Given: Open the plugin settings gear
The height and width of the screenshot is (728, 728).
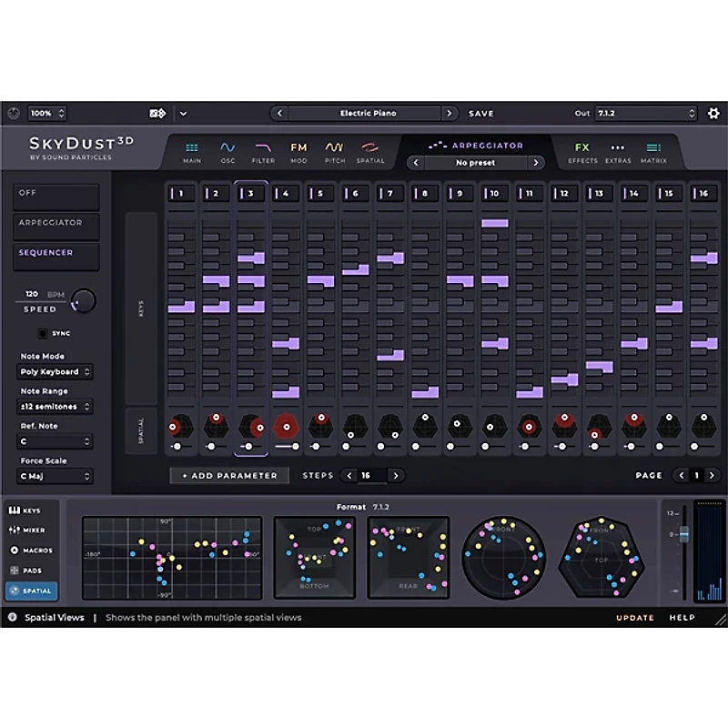Looking at the screenshot, I should click(713, 113).
